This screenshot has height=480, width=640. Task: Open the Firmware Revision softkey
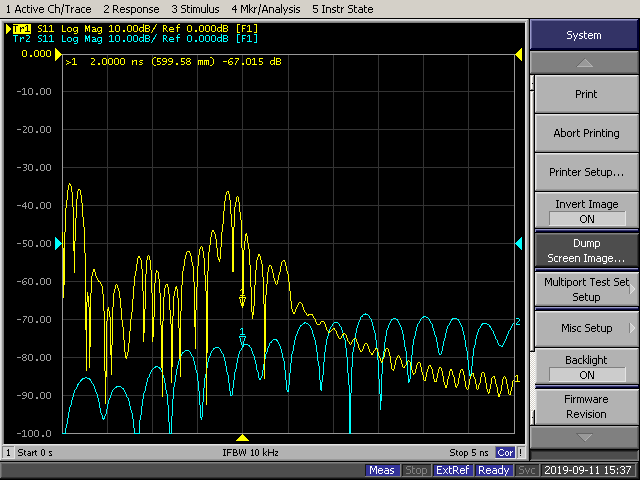click(586, 406)
